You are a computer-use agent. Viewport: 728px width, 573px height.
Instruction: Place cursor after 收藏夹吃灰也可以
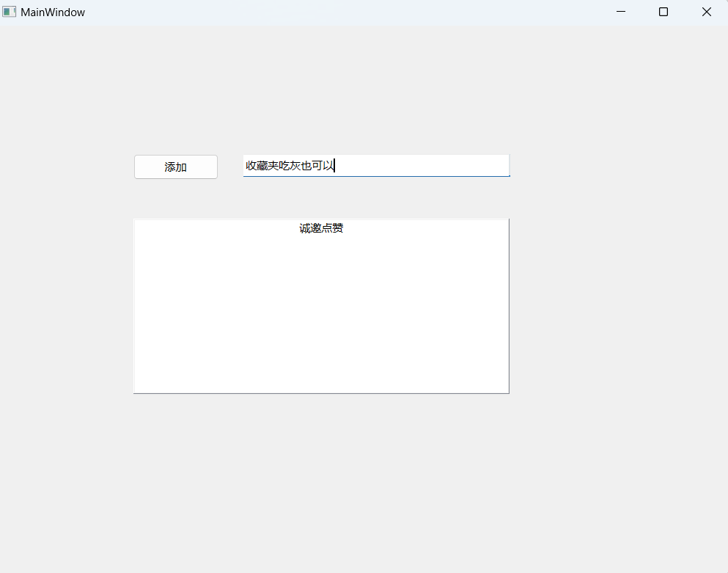(335, 165)
